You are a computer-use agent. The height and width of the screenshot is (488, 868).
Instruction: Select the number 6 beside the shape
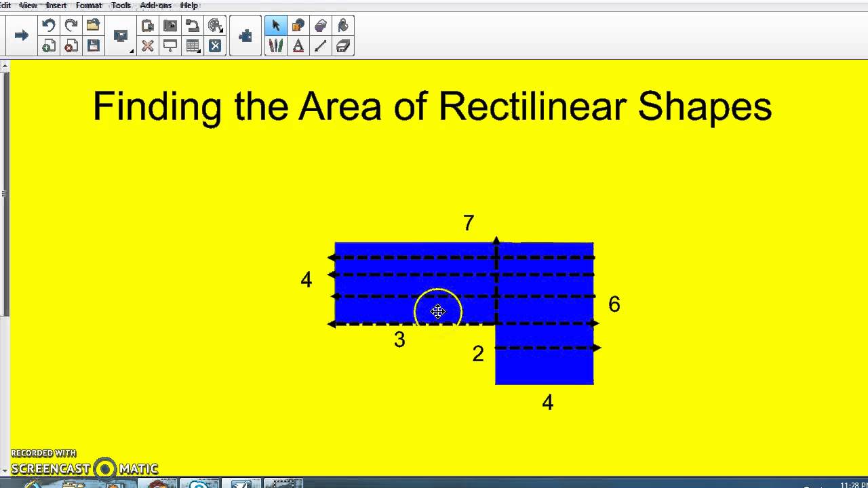point(614,304)
